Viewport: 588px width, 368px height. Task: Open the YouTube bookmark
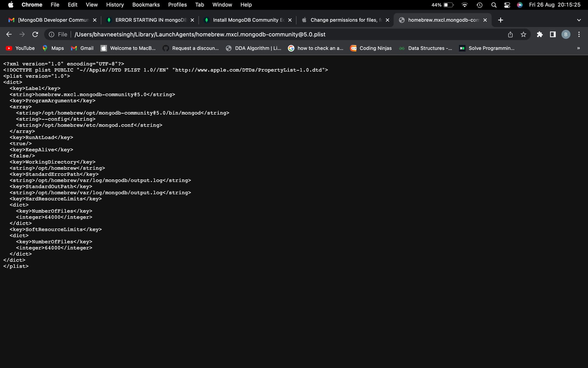[20, 48]
